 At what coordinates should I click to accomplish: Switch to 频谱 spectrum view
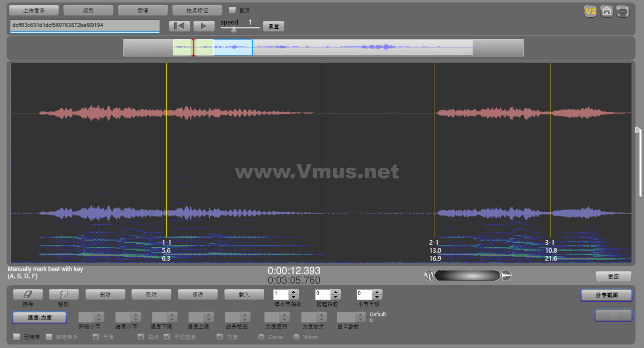click(x=143, y=10)
